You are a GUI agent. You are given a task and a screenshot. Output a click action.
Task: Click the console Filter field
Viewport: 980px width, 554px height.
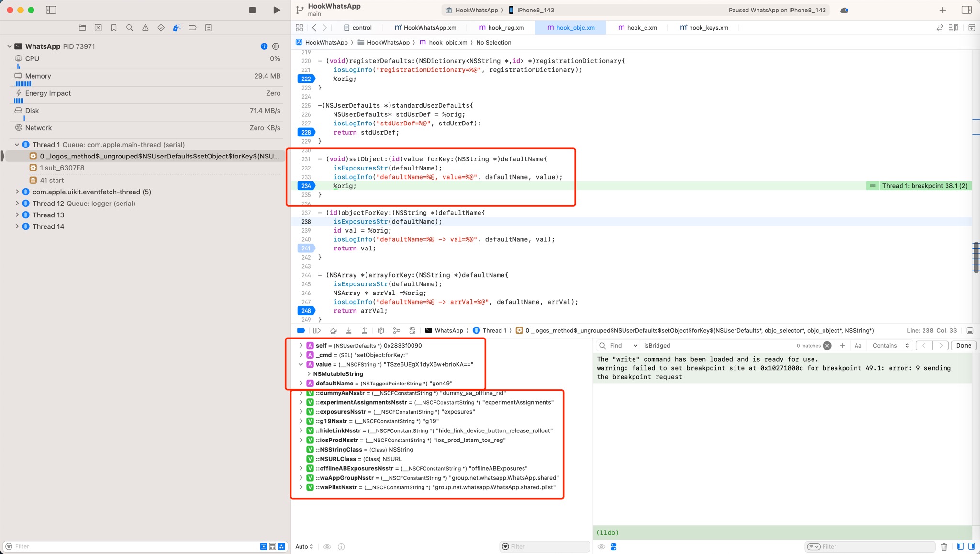870,547
